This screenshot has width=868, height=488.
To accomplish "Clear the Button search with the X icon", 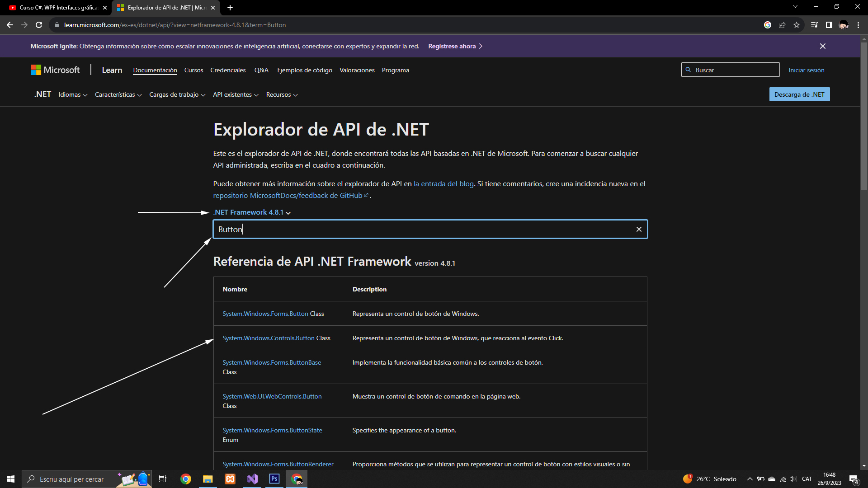I will (x=639, y=230).
